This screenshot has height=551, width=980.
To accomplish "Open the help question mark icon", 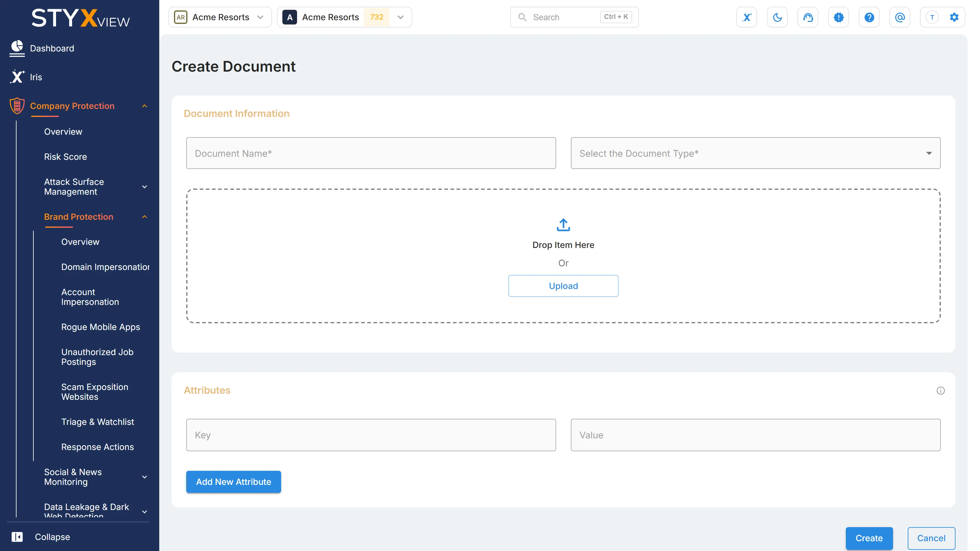I will click(869, 17).
